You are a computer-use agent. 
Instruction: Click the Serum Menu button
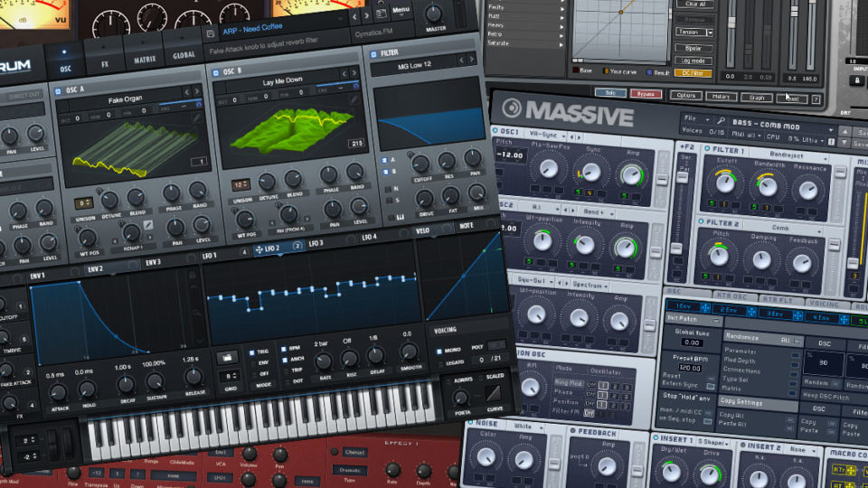[401, 10]
